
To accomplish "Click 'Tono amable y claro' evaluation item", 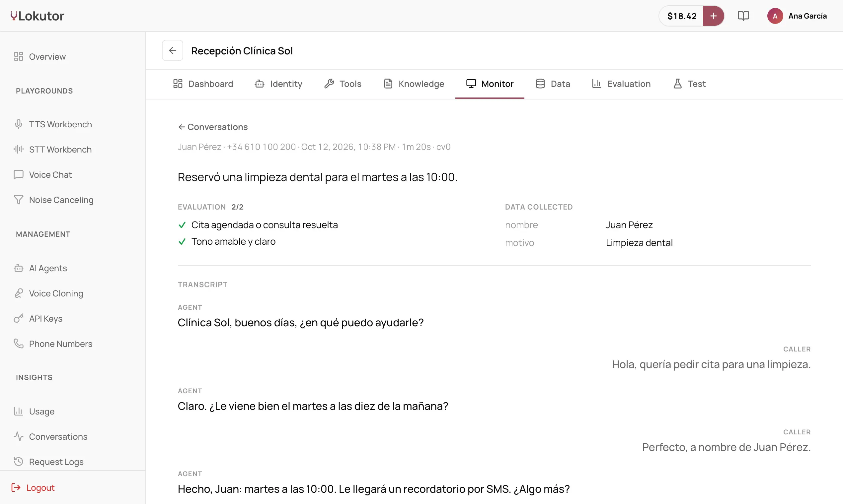I will [233, 241].
